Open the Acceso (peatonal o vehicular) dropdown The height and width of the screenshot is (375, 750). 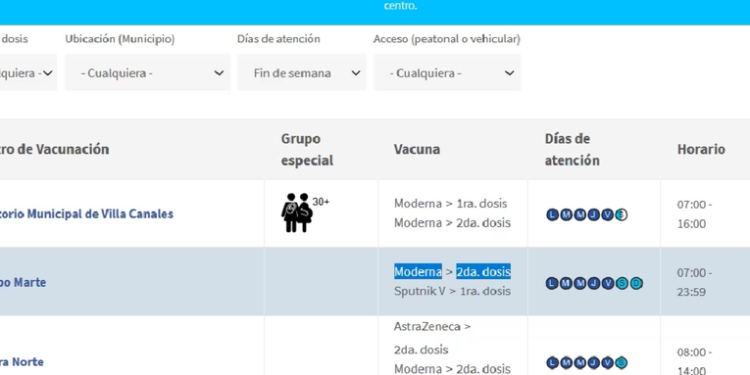tap(447, 73)
